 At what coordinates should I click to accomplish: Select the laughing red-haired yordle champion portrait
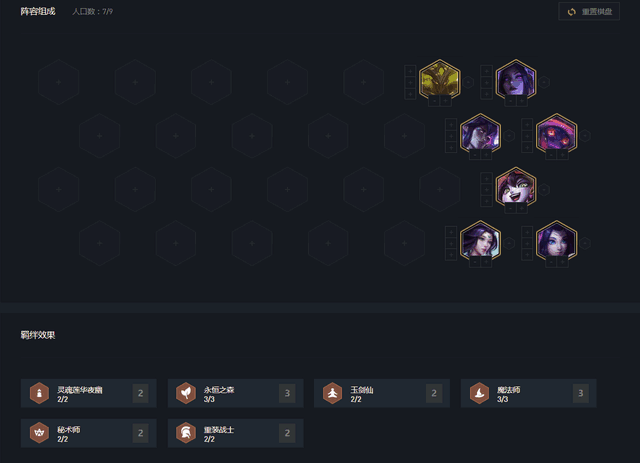pyautogui.click(x=516, y=187)
